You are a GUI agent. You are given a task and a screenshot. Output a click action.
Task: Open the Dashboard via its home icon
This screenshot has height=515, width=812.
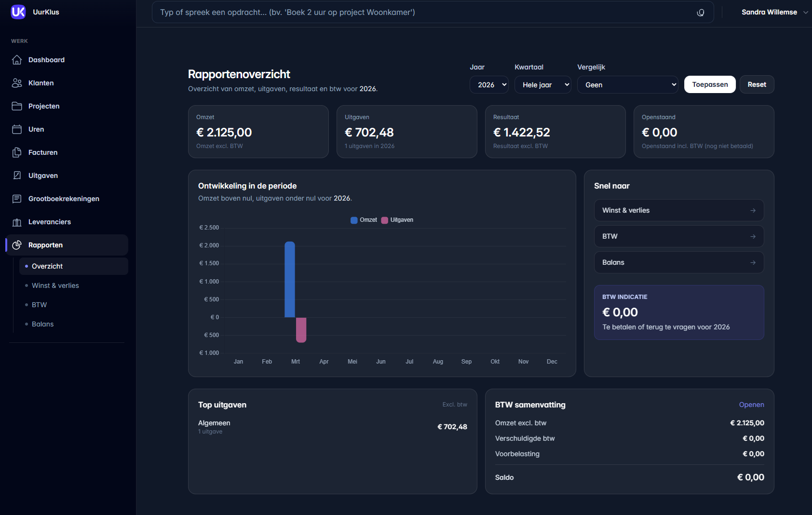click(17, 59)
